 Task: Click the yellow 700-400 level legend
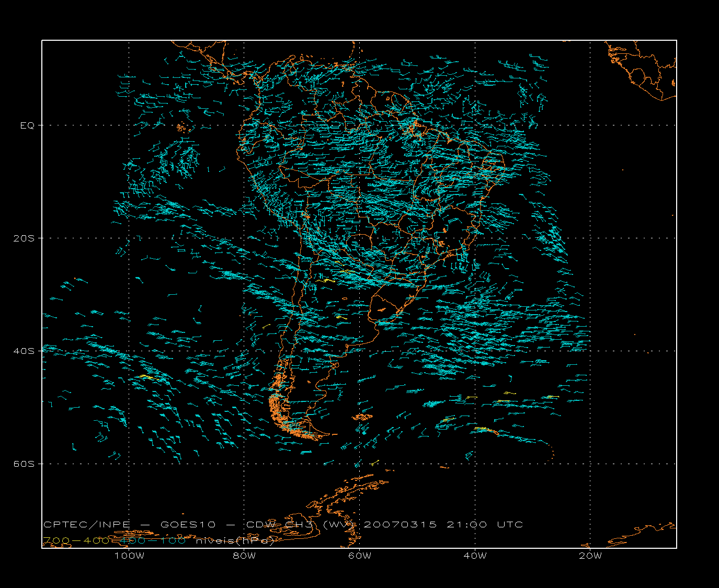pos(76,540)
